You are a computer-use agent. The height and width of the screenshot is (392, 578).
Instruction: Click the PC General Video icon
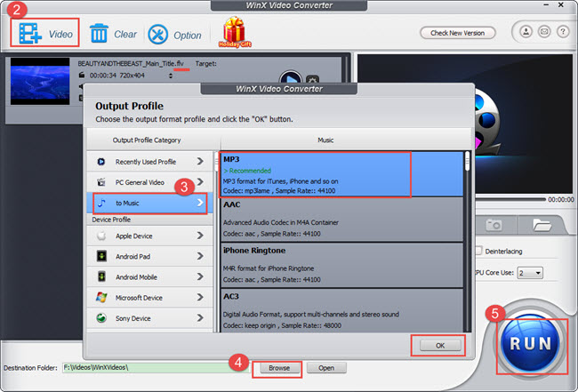coord(101,182)
